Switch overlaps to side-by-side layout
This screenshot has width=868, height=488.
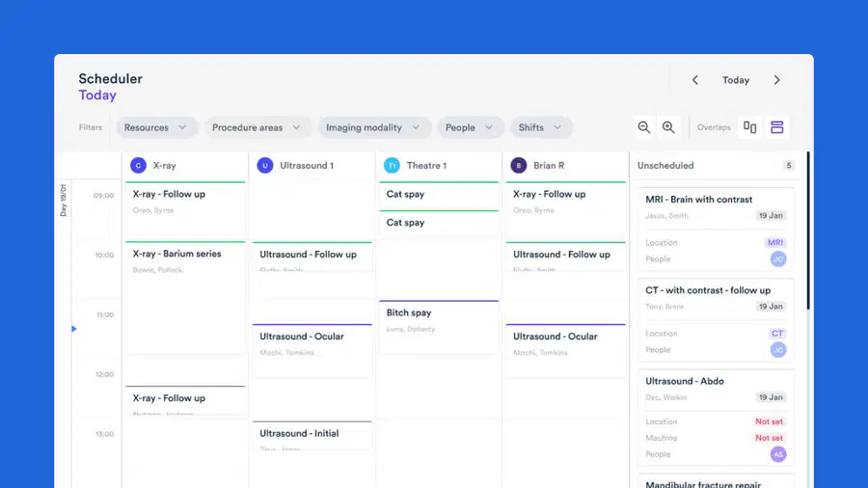pos(750,127)
